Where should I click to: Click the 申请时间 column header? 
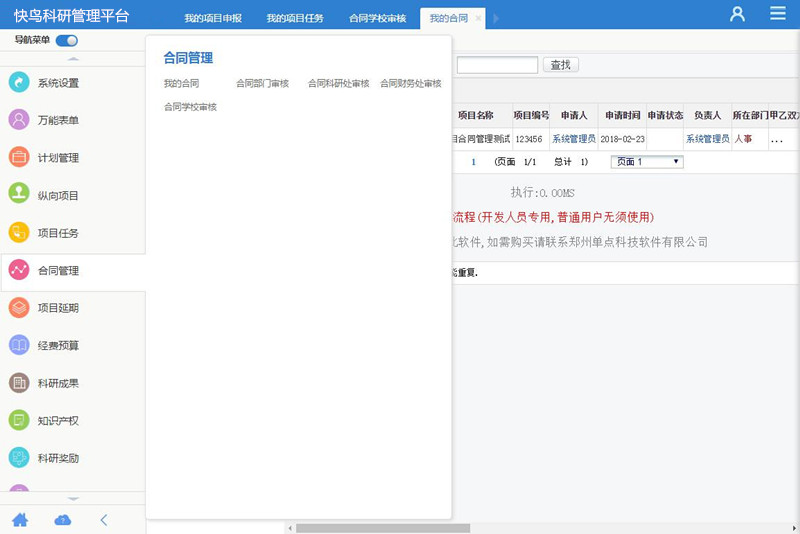622,115
